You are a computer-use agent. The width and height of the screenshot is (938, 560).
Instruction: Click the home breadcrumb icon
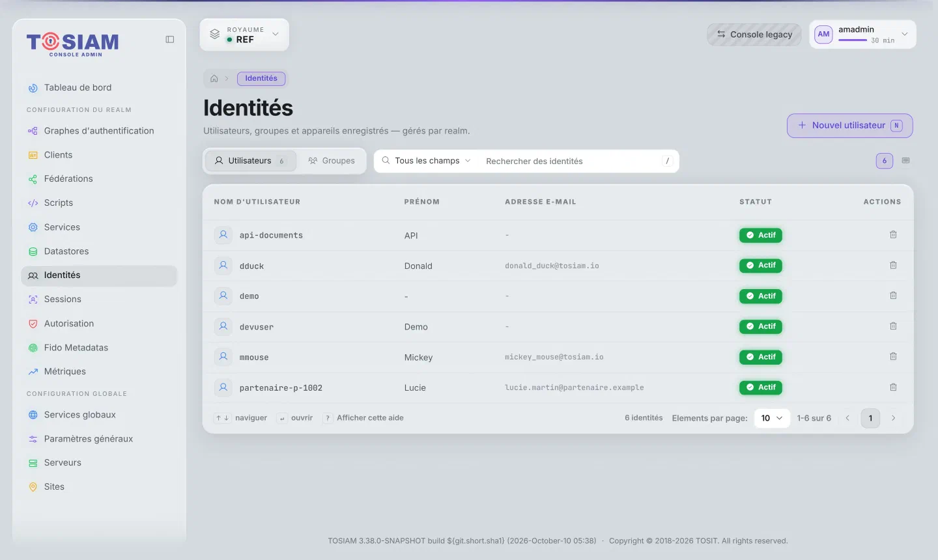click(x=214, y=79)
